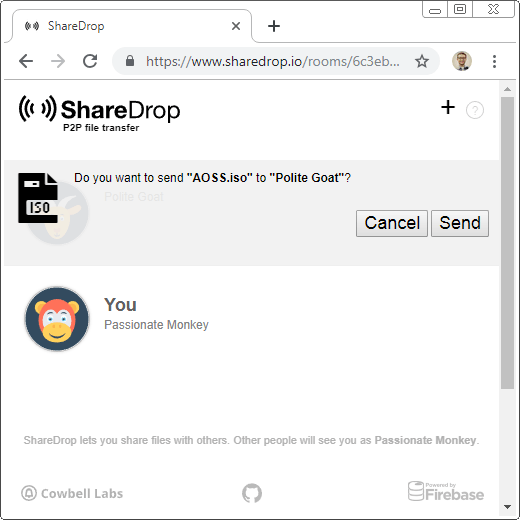
Task: Open the help question mark icon
Action: point(475,110)
